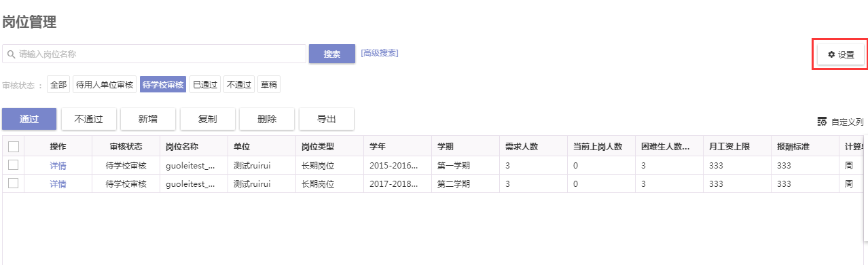Select the 已通过 status filter
868x265 pixels.
(x=205, y=84)
